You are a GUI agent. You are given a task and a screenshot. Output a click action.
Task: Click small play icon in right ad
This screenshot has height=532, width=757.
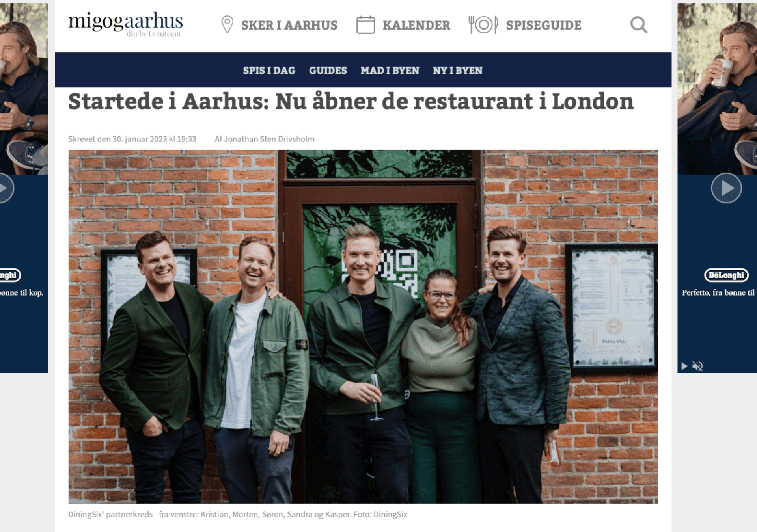pos(684,366)
